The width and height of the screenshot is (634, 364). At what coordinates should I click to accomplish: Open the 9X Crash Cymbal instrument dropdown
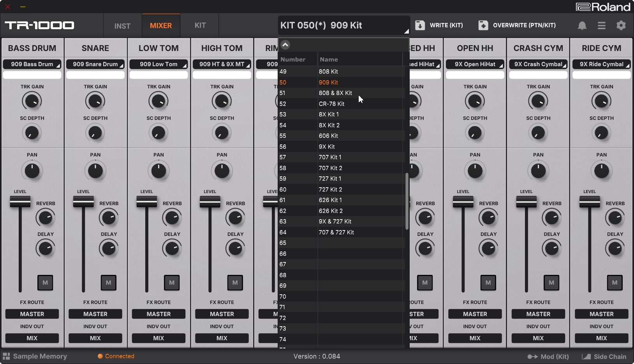point(538,64)
